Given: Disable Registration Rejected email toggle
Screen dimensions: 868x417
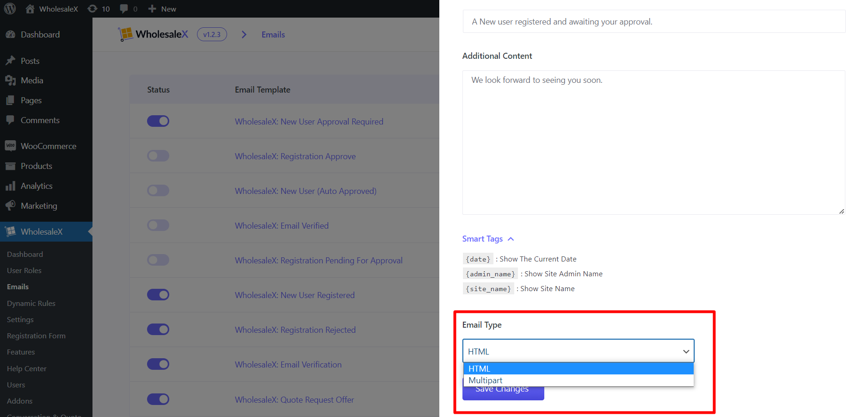Looking at the screenshot, I should [x=158, y=330].
